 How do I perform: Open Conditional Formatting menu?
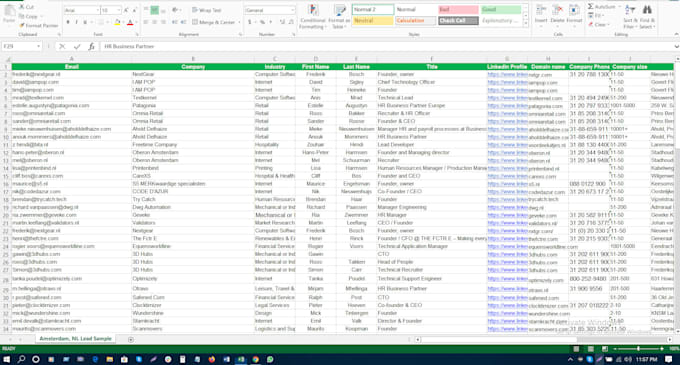(x=313, y=16)
